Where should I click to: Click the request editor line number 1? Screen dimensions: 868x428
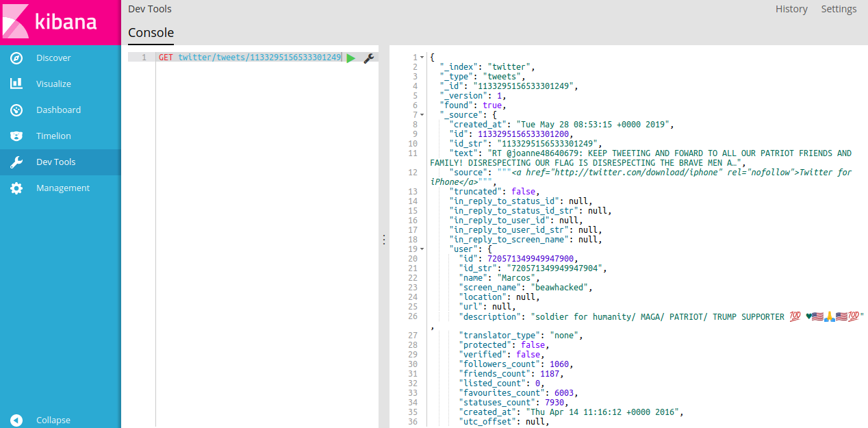click(144, 58)
